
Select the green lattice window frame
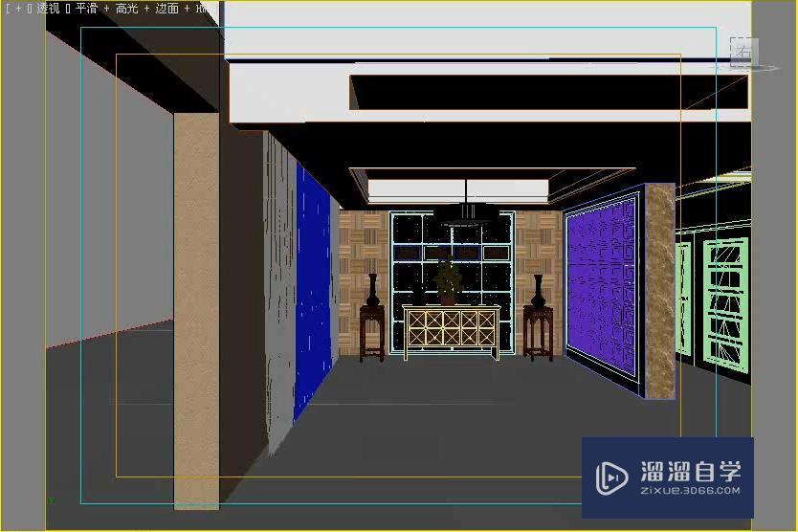click(x=725, y=304)
